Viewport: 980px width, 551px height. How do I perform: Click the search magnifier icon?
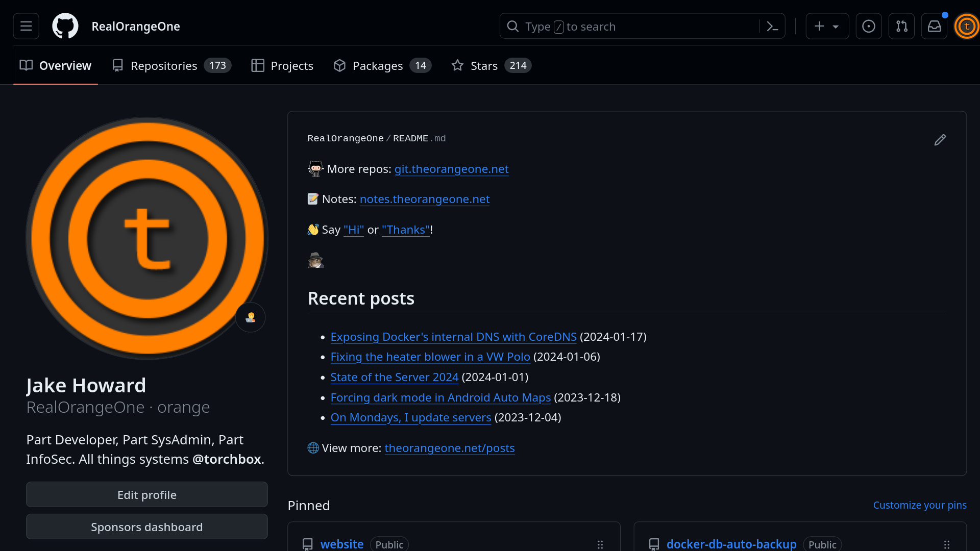512,27
